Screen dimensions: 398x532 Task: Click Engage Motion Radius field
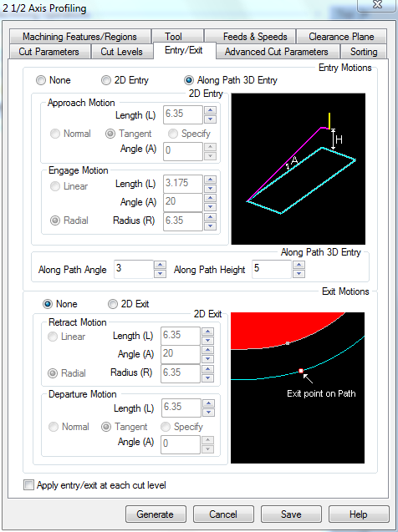[183, 221]
